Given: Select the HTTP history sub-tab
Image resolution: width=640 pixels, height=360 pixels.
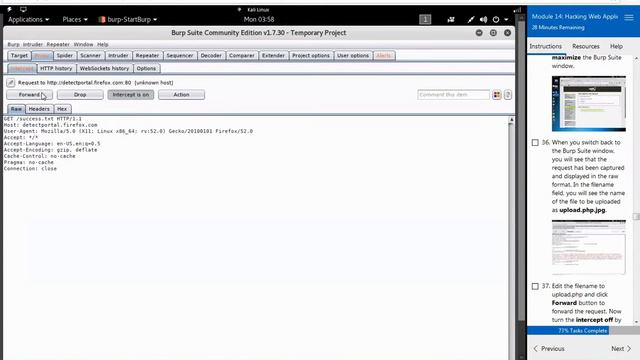Looking at the screenshot, I should point(56,69).
